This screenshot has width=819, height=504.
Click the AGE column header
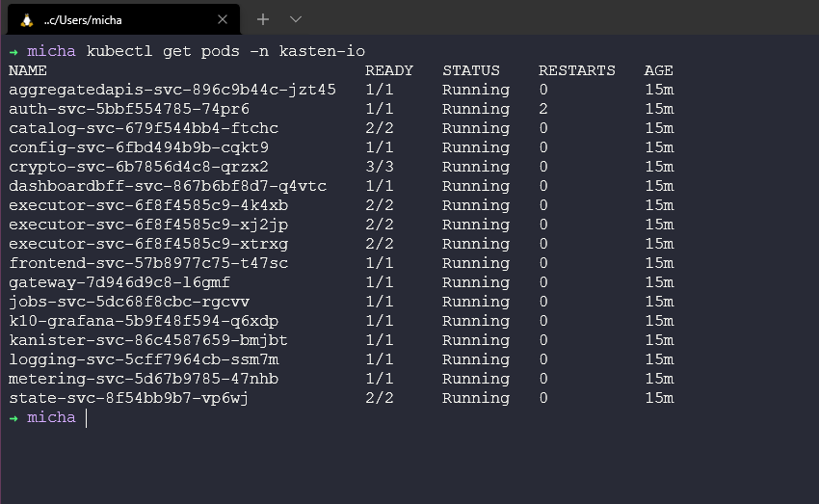658,70
